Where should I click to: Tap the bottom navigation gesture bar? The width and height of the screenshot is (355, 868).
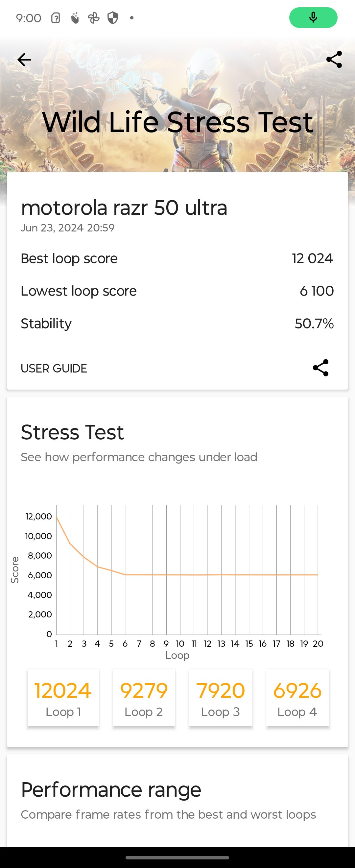[x=177, y=857]
